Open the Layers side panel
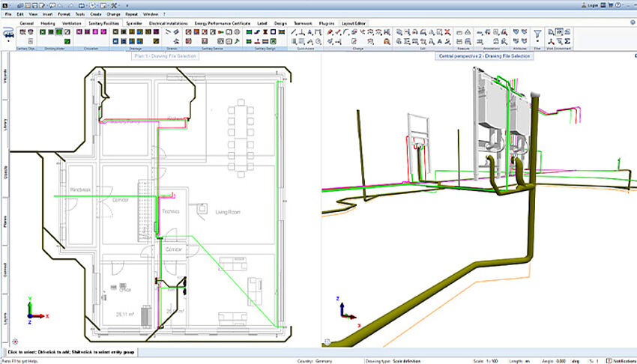This screenshot has width=637, height=364. pos(5,318)
